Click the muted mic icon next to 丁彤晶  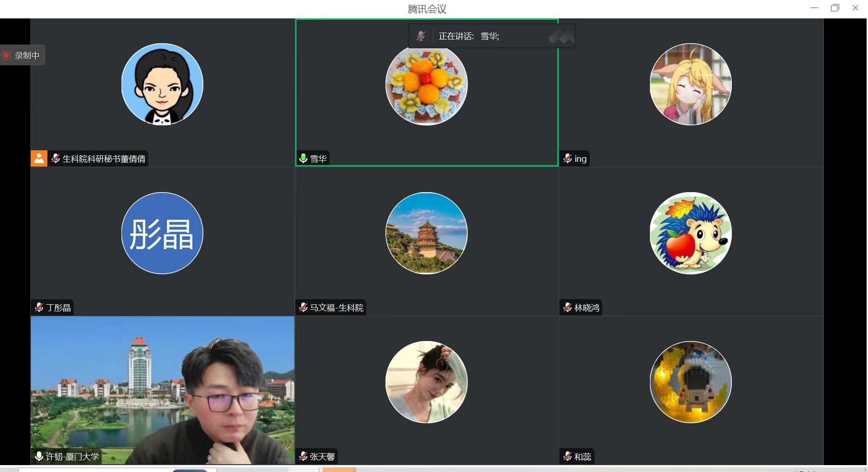tap(39, 307)
